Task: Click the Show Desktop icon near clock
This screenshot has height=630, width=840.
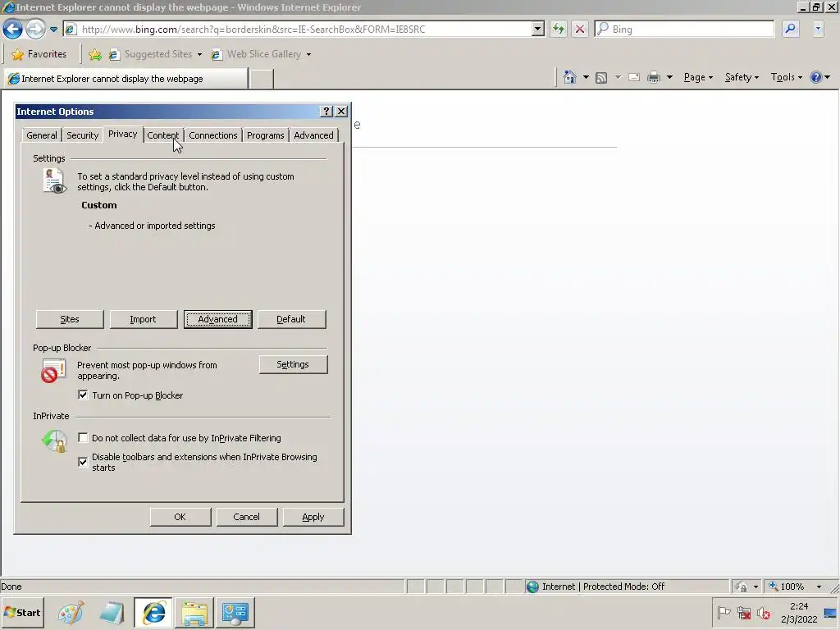Action: [831, 613]
